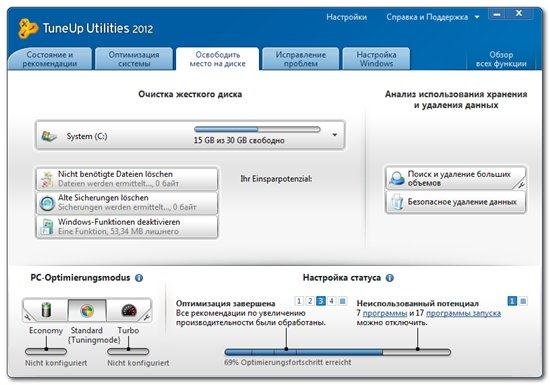Select Economy battery mode

(x=46, y=310)
